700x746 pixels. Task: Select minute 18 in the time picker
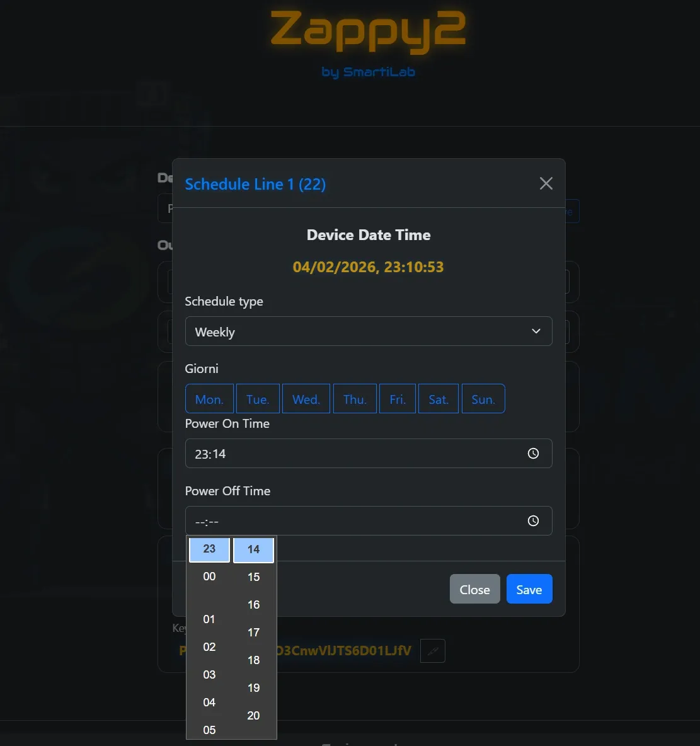point(254,660)
